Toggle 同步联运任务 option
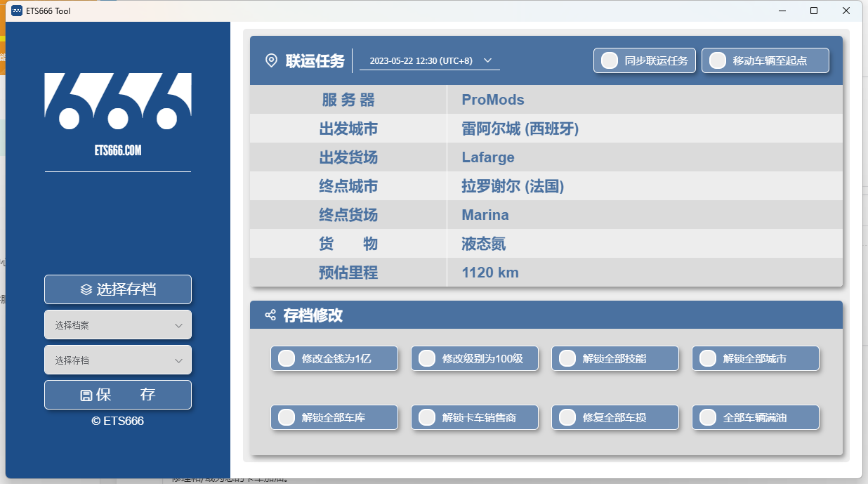This screenshot has height=484, width=868. tap(645, 60)
